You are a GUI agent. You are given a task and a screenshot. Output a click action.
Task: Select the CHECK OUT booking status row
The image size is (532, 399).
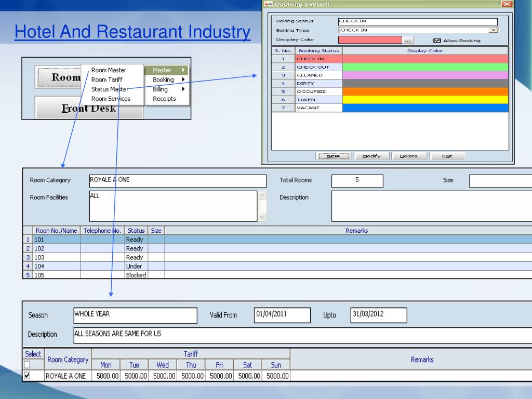390,67
